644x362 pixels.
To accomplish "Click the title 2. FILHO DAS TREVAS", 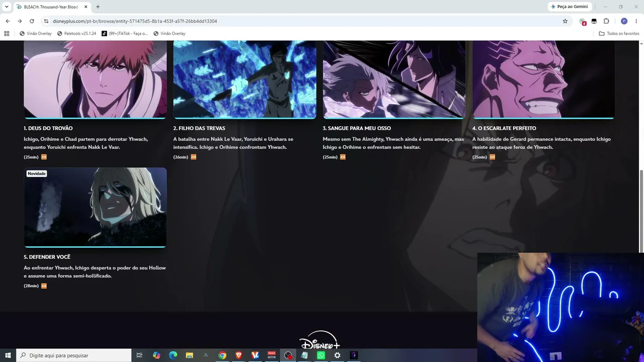I will [x=199, y=128].
